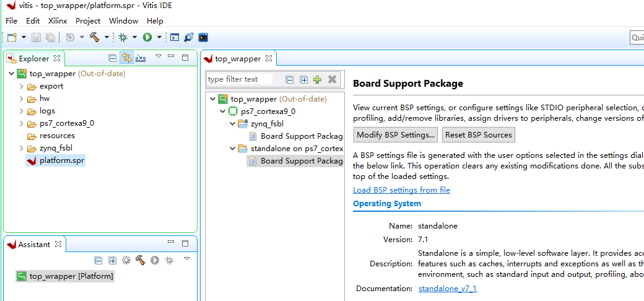Open the New icon dropdown arrow
644x301 pixels.
click(24, 37)
